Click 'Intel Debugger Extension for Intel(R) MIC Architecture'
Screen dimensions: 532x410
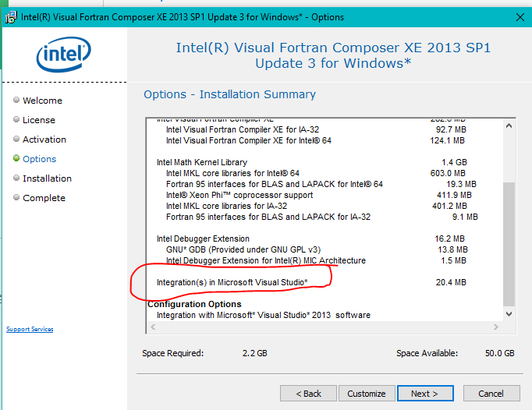coord(266,260)
